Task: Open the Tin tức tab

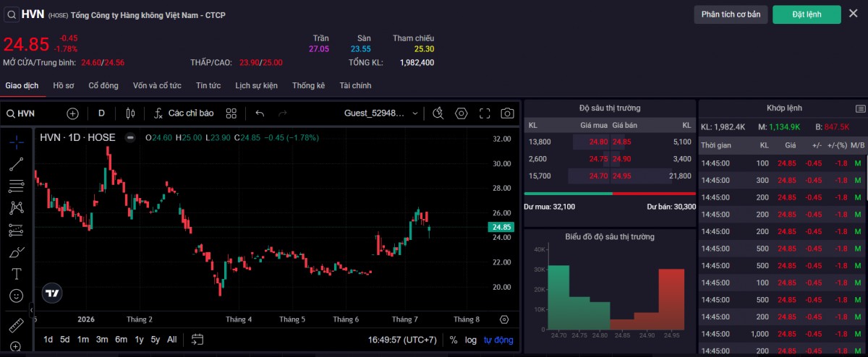Action: (208, 85)
